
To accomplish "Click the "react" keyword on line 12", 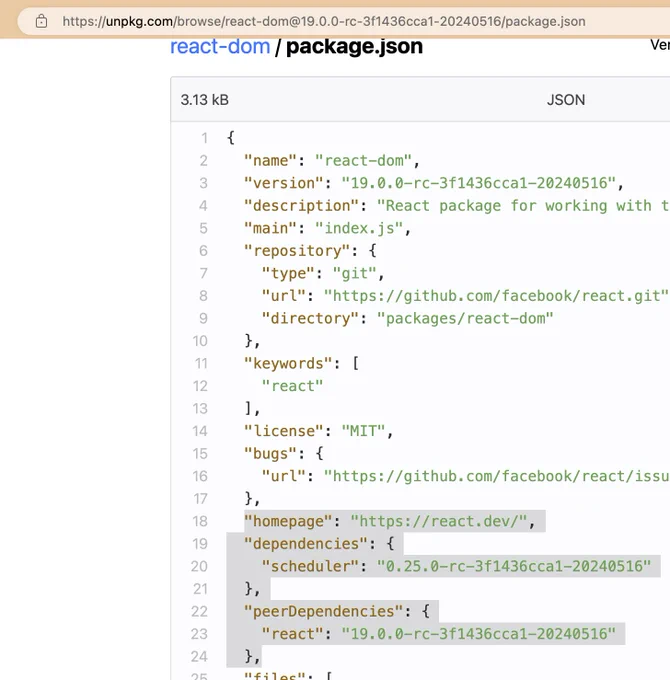I will point(293,386).
